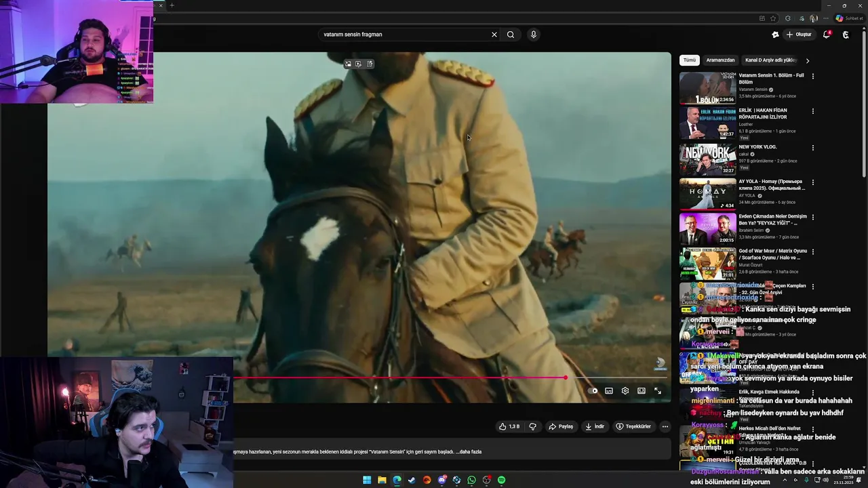Like the video (1,3 B)
The height and width of the screenshot is (488, 868).
[509, 426]
